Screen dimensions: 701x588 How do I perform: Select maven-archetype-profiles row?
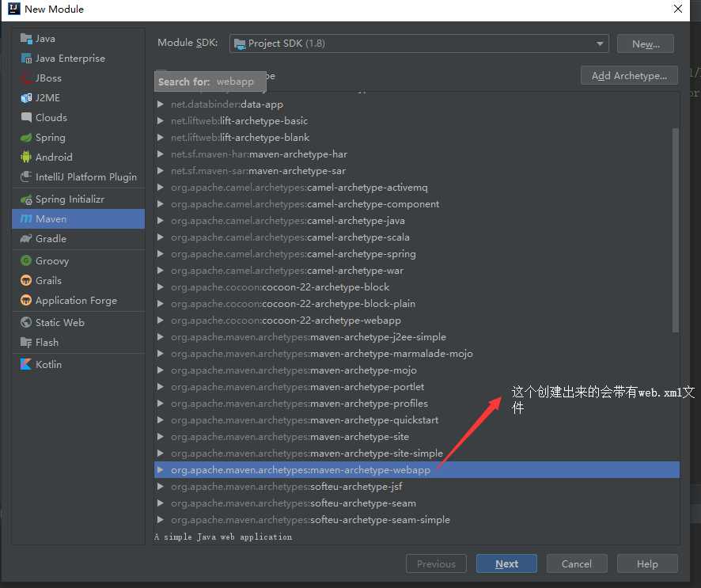(417, 404)
